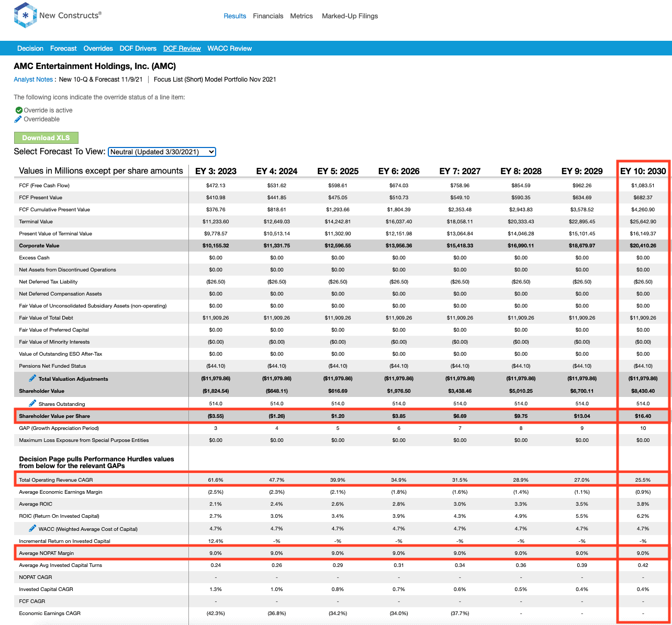Click the AMC Entertainment Holdings, Inc. heading
This screenshot has width=672, height=625.
point(95,66)
